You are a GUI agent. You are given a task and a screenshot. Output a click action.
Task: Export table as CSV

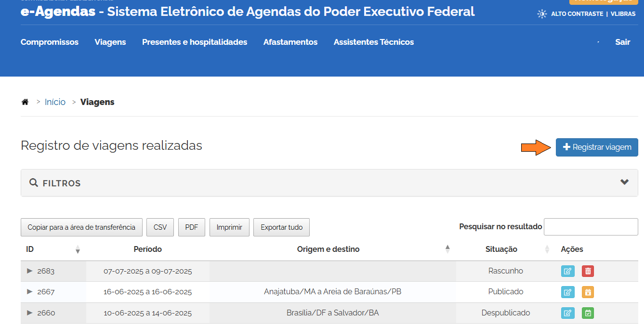160,227
